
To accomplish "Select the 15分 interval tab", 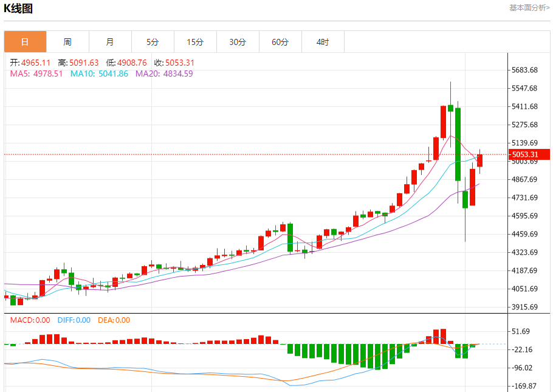I will [195, 42].
